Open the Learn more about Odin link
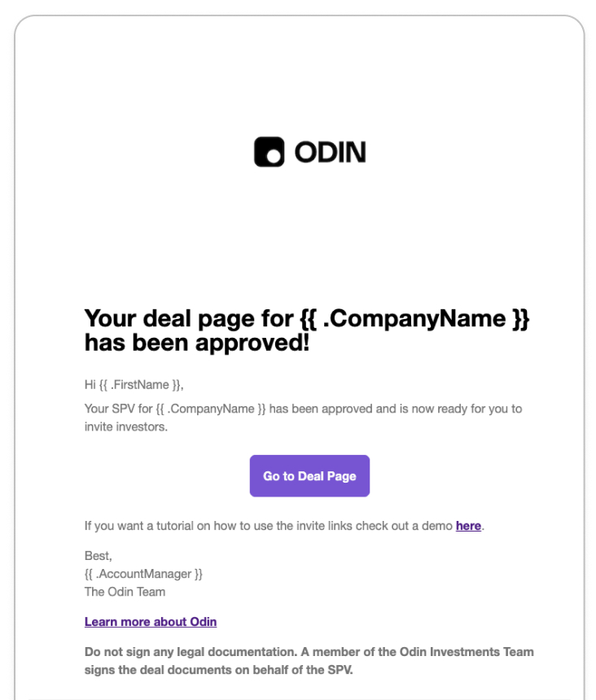Viewport: 596px width, 700px height. coord(151,622)
